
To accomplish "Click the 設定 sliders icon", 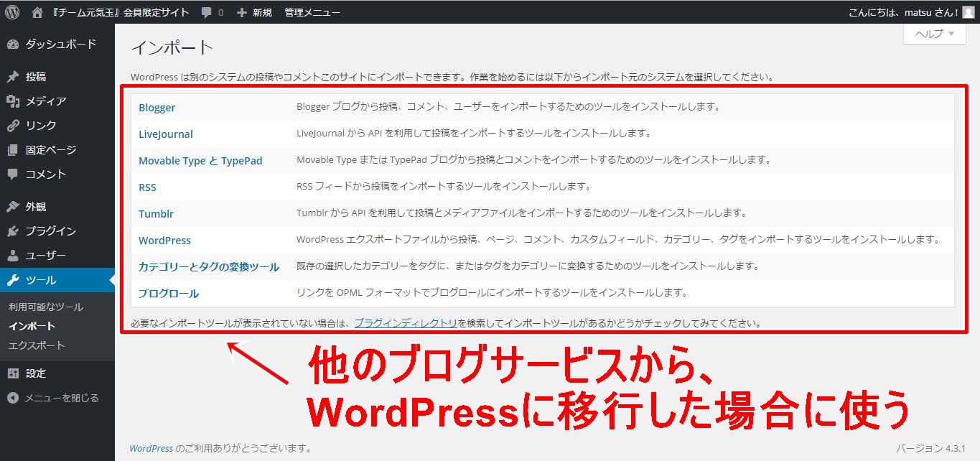I will pos(12,373).
